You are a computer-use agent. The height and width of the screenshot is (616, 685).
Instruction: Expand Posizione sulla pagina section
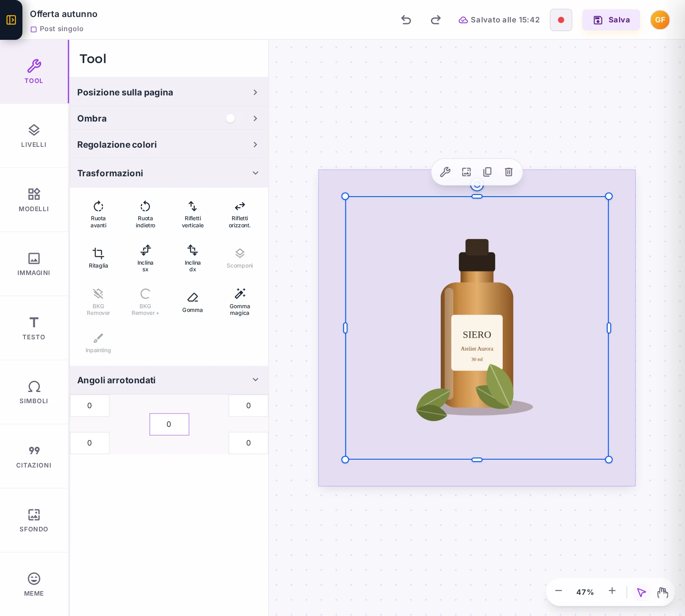169,92
